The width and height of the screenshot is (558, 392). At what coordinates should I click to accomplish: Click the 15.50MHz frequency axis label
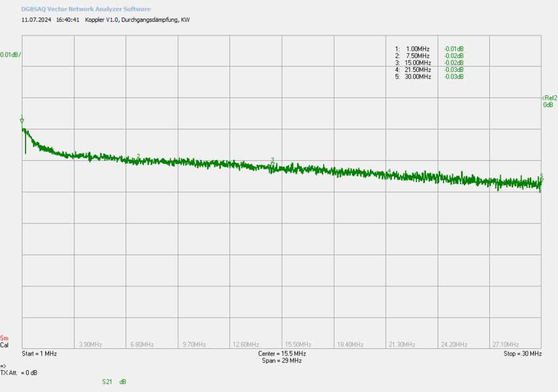(298, 344)
